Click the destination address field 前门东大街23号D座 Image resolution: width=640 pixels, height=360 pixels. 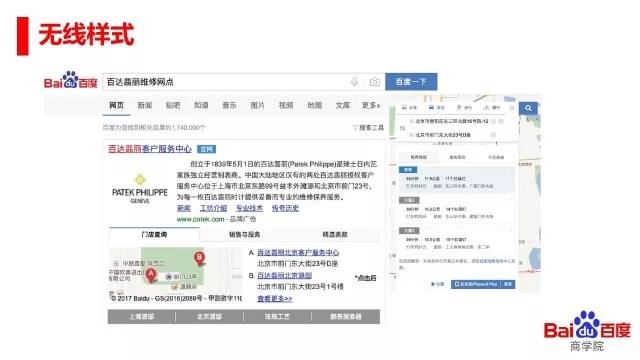pyautogui.click(x=443, y=135)
